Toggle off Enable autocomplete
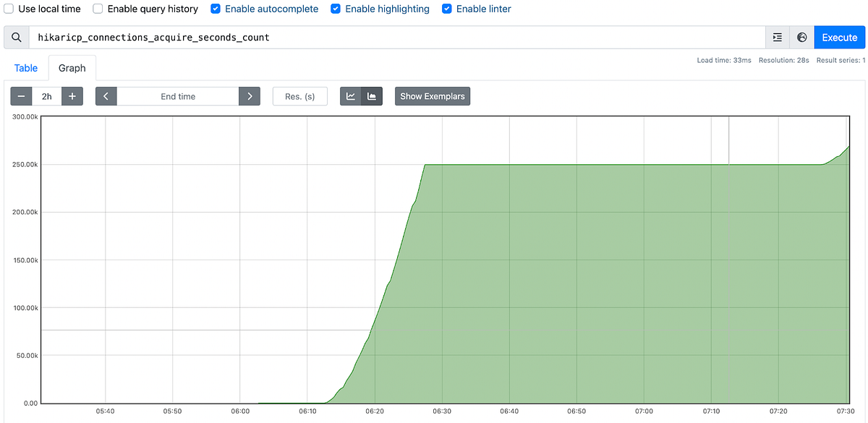This screenshot has width=868, height=423. click(x=215, y=9)
